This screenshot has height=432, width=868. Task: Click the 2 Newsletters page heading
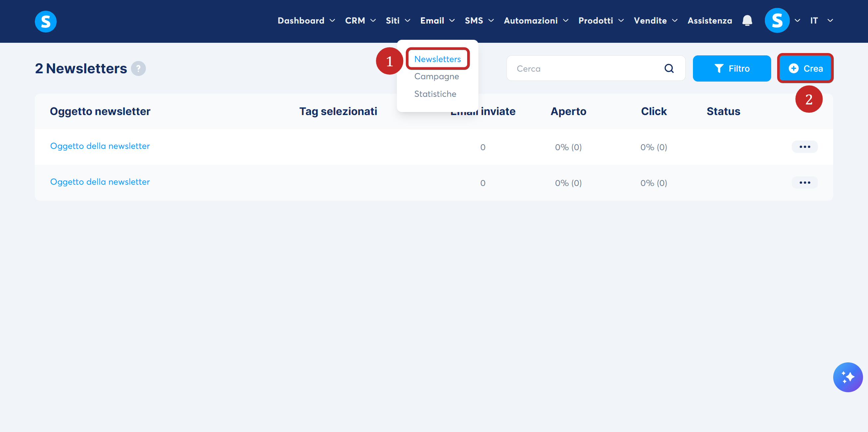click(x=81, y=68)
